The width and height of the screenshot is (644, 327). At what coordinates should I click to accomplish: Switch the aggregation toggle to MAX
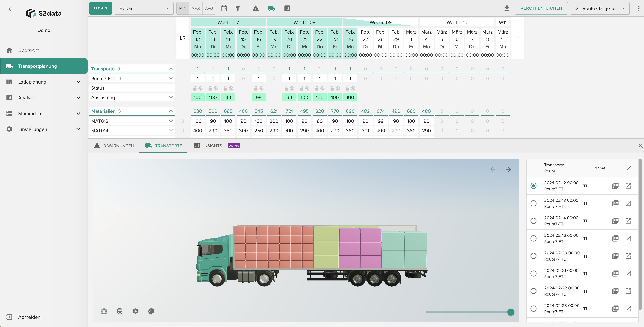point(196,8)
